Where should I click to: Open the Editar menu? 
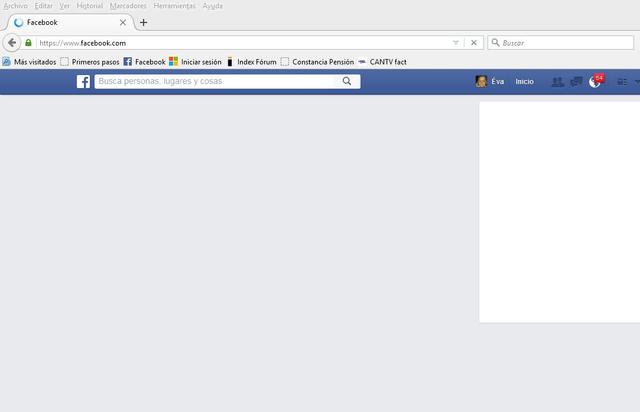point(43,6)
